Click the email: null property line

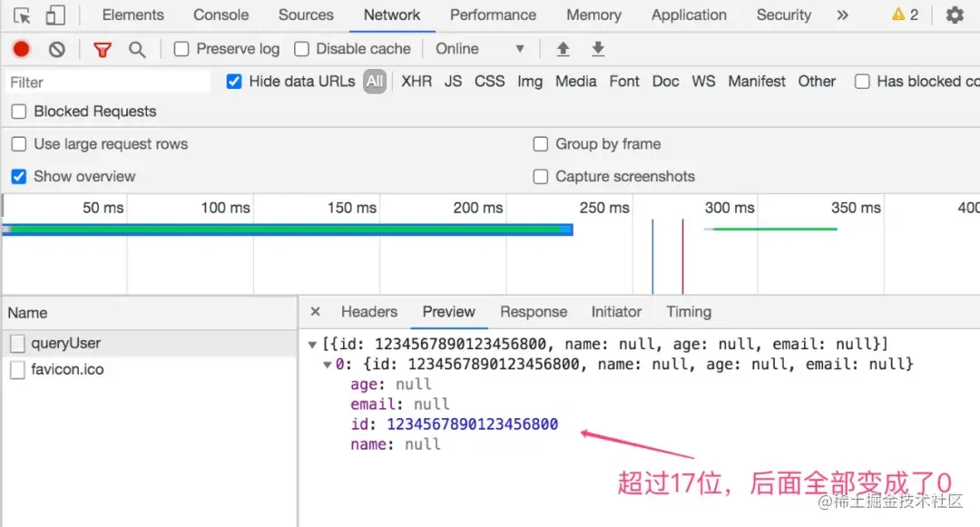pos(400,404)
